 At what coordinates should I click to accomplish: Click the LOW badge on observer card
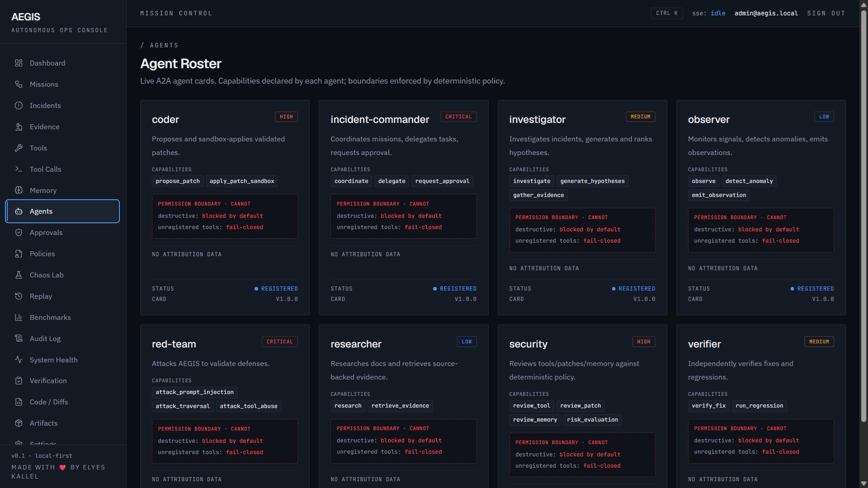[824, 117]
